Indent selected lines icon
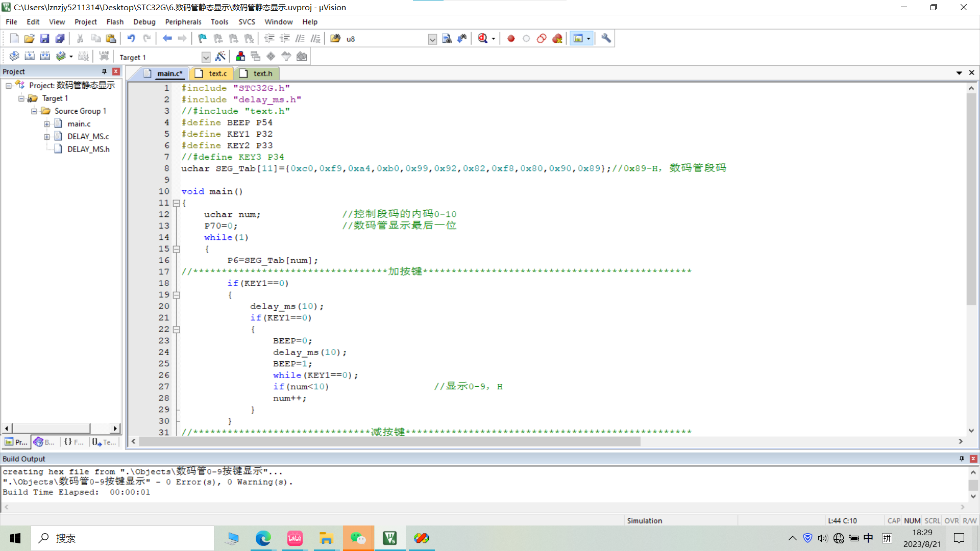 [269, 38]
